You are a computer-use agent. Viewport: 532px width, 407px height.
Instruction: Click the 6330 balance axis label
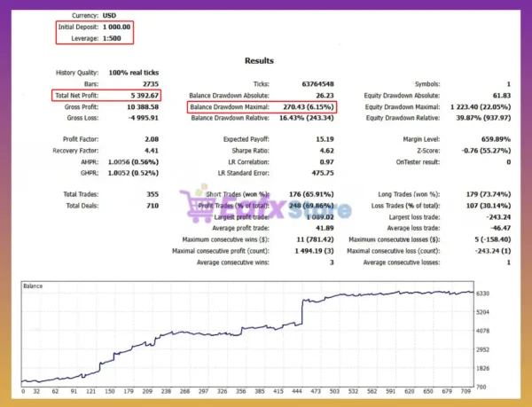coord(483,294)
